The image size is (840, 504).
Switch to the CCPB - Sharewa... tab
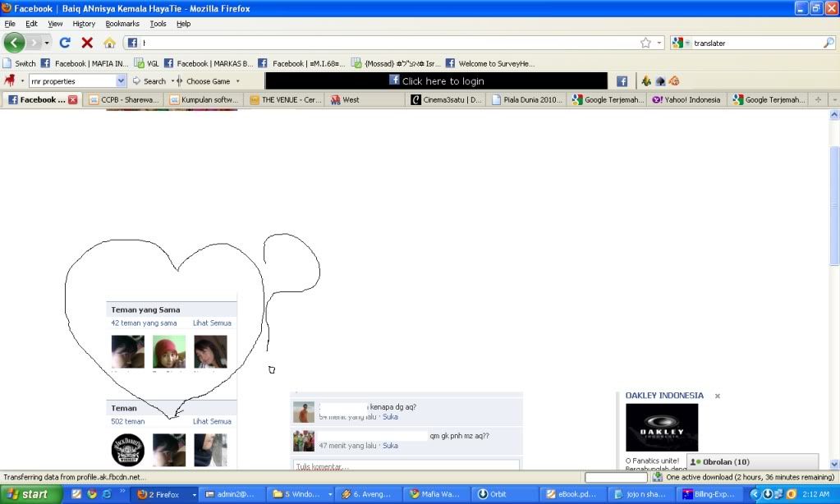tap(124, 99)
